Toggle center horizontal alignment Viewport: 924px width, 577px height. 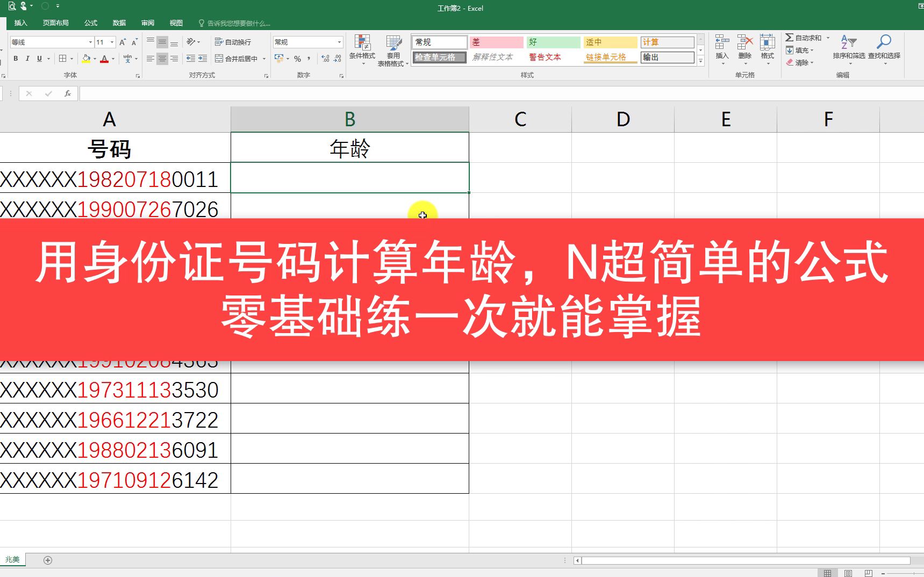pyautogui.click(x=162, y=59)
